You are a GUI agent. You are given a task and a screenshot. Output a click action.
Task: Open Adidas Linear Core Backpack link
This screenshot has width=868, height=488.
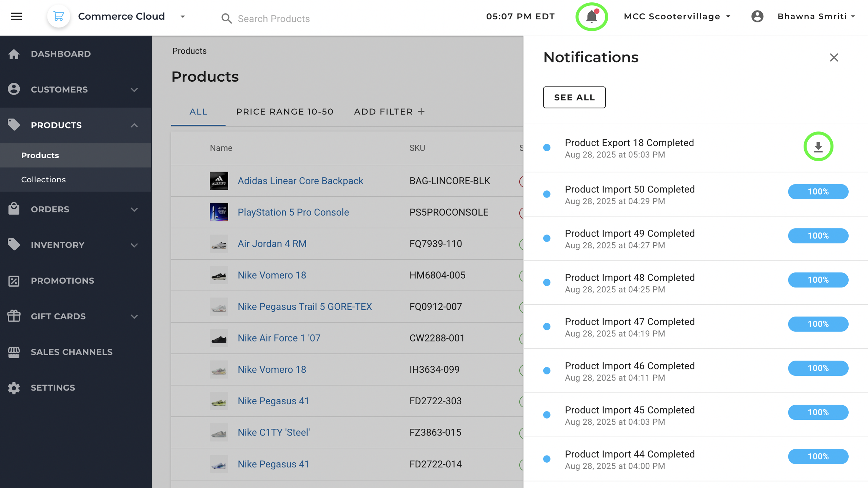click(x=300, y=181)
